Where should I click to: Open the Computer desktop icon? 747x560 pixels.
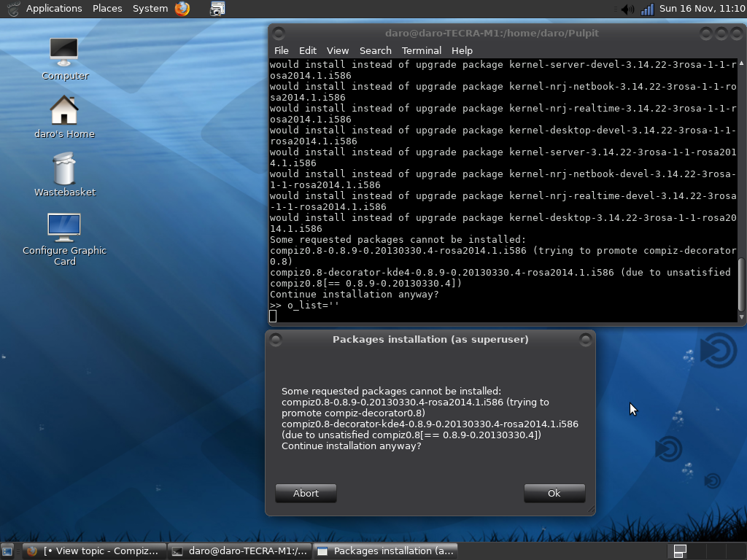tap(64, 51)
